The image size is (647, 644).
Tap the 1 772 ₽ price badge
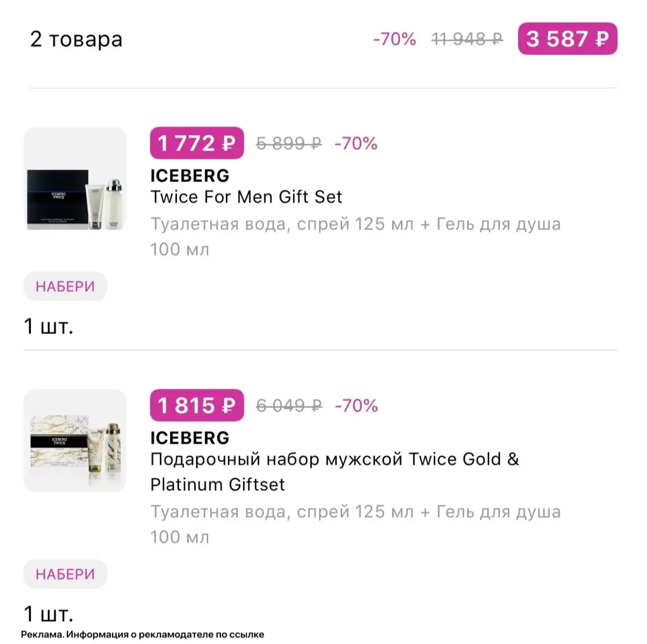[x=197, y=143]
